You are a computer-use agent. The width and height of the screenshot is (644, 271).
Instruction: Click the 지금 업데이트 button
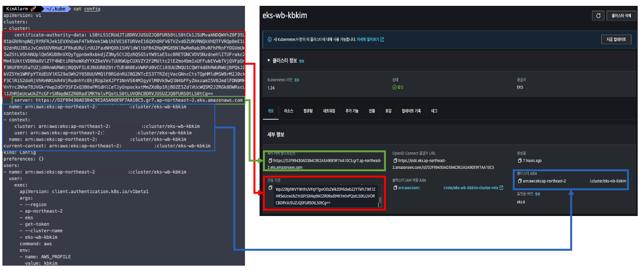click(x=616, y=39)
